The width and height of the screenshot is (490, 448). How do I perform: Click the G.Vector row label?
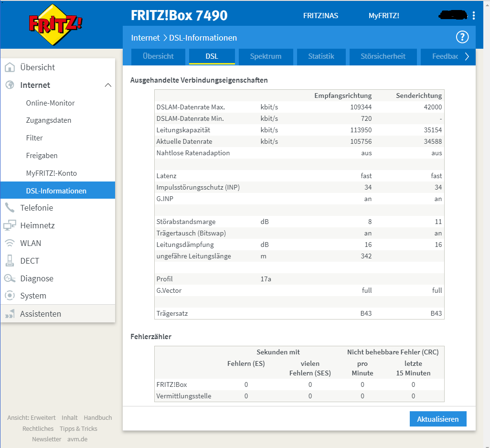point(169,290)
